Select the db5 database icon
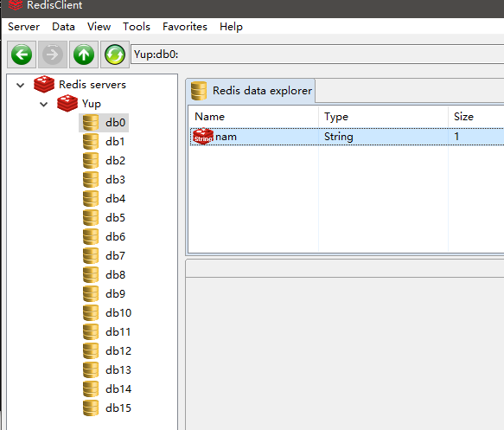504x430 pixels. click(91, 218)
